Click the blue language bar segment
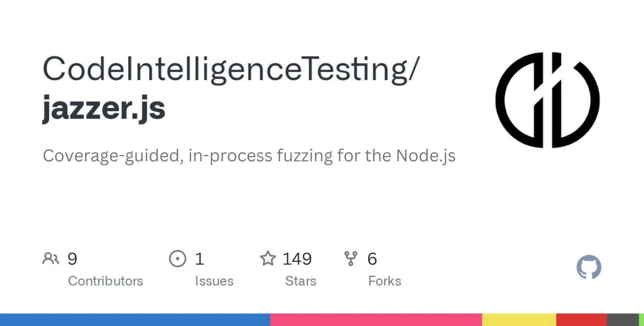 click(135, 320)
